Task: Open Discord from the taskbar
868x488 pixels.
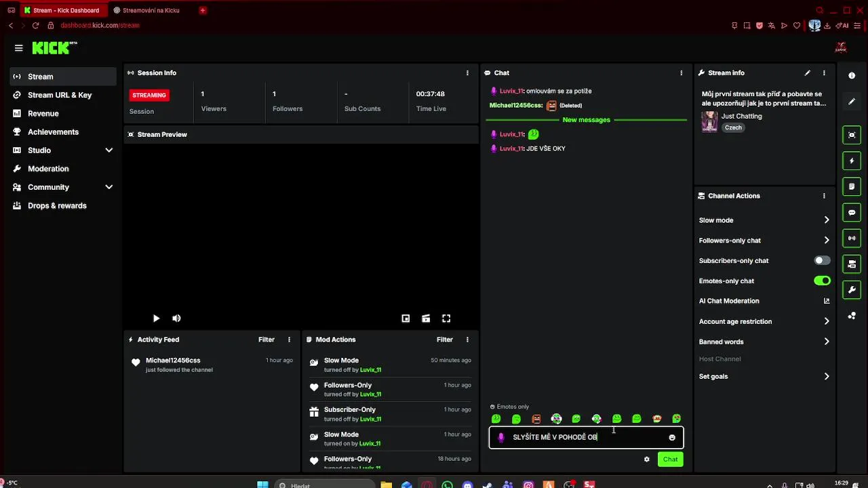Action: pyautogui.click(x=467, y=485)
